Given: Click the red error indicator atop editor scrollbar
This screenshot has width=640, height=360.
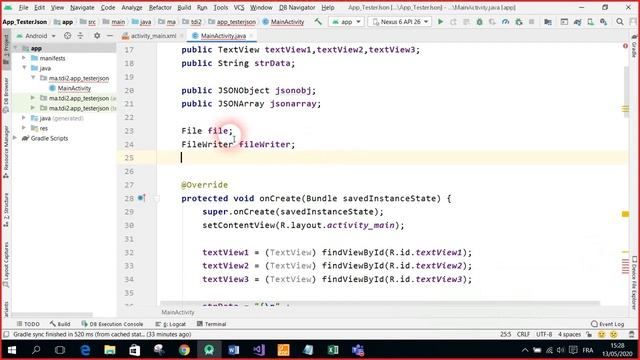Looking at the screenshot, I should pyautogui.click(x=625, y=46).
